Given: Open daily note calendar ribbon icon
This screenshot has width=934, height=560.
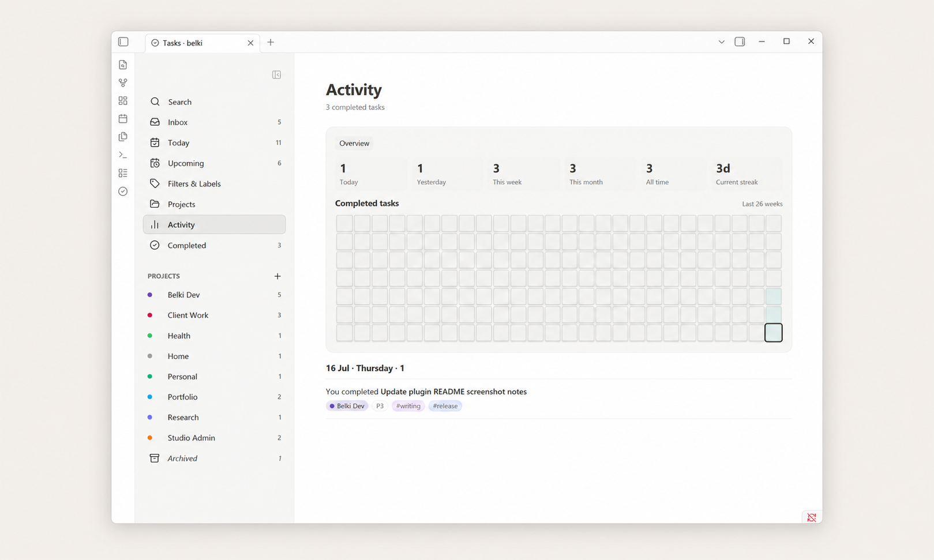Looking at the screenshot, I should [123, 119].
